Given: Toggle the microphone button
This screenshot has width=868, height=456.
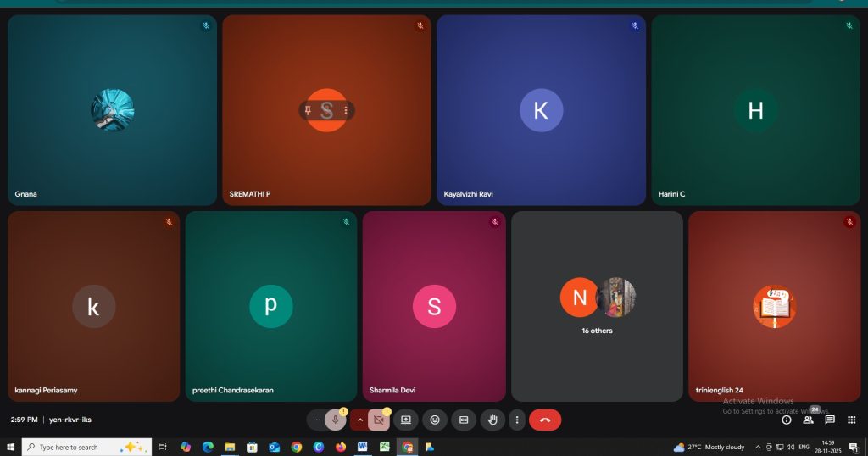Looking at the screenshot, I should pos(335,420).
